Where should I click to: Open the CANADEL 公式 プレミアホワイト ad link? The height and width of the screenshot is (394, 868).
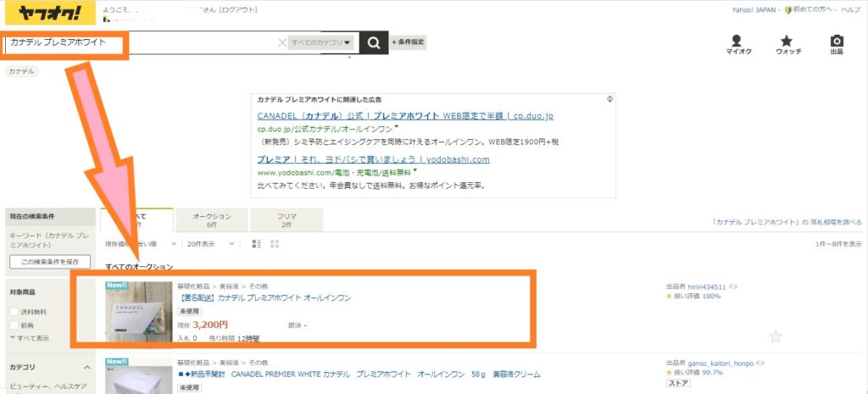tap(405, 116)
